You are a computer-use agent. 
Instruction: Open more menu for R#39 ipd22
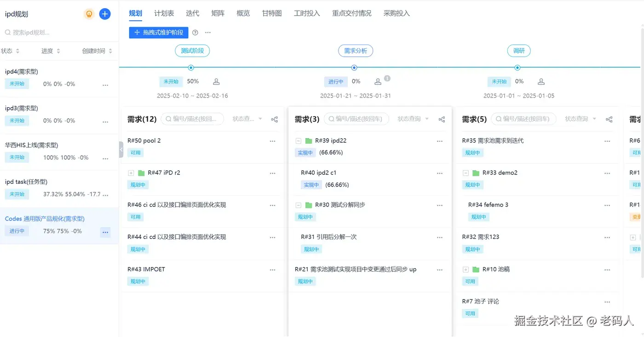(x=440, y=141)
